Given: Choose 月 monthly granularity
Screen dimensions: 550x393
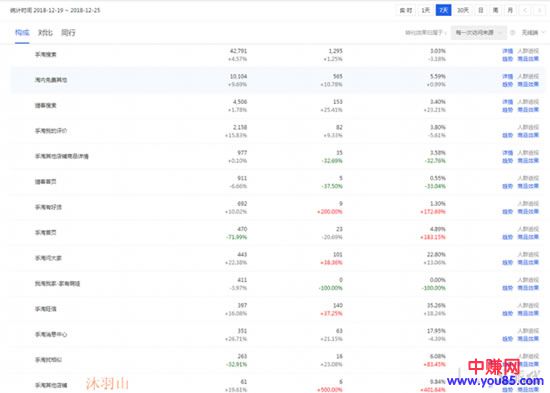Looking at the screenshot, I should [x=510, y=11].
